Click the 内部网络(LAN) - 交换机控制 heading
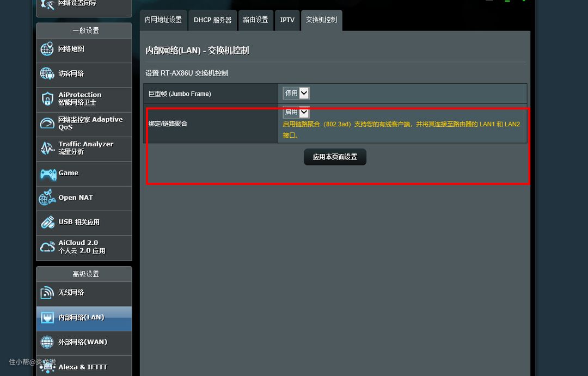The width and height of the screenshot is (588, 376). click(197, 51)
